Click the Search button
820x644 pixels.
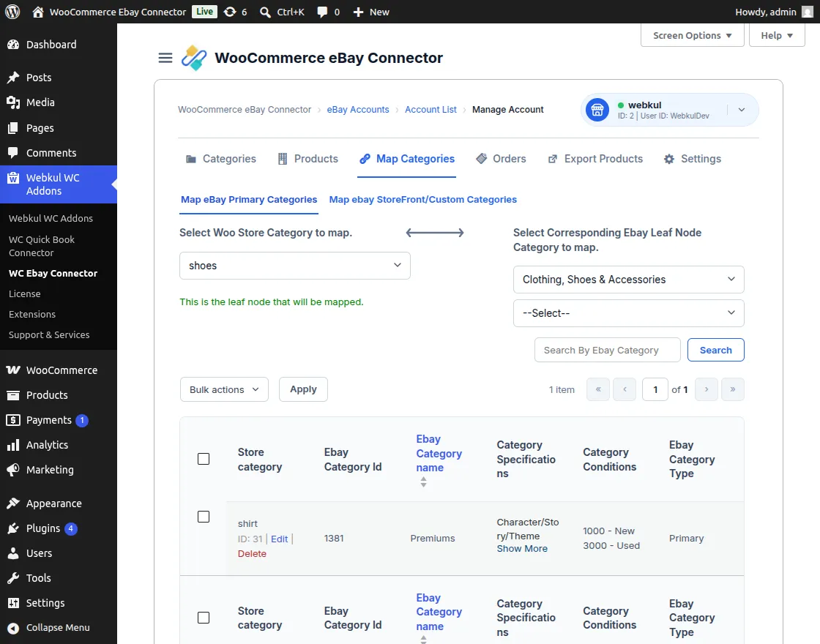click(x=715, y=351)
